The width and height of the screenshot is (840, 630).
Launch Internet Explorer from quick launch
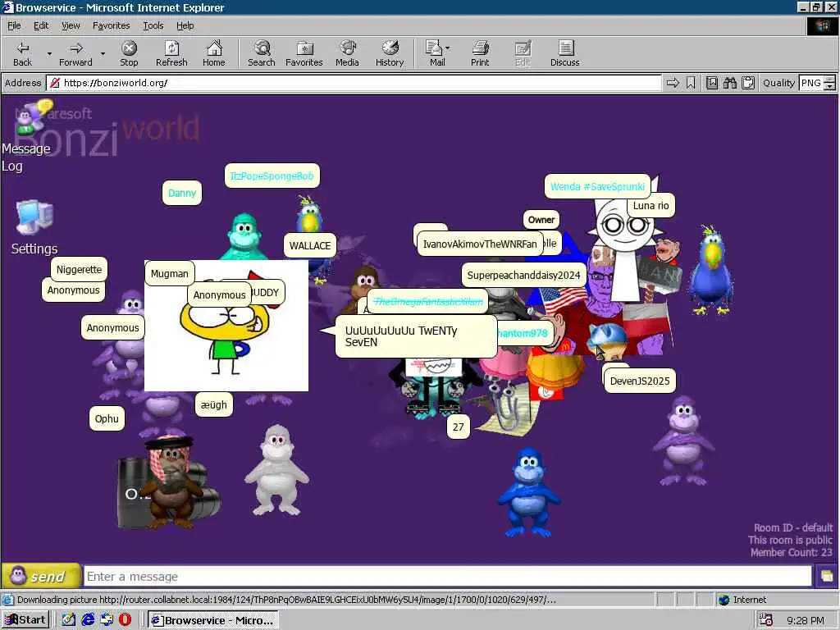[x=88, y=620]
